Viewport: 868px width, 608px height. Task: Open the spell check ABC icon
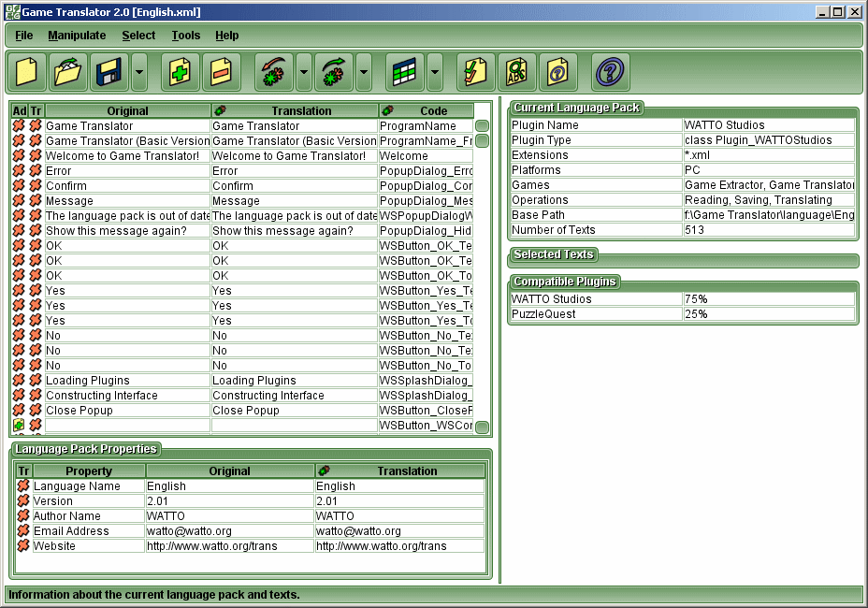[x=516, y=72]
